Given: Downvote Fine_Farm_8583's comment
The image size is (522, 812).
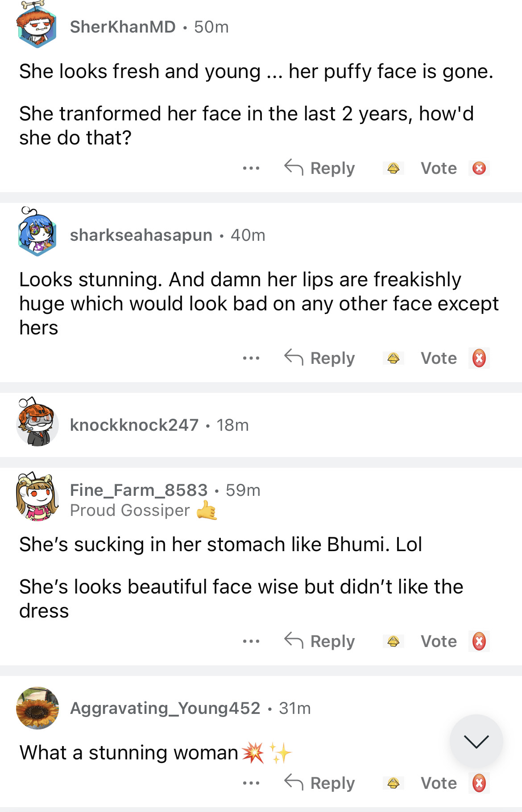Looking at the screenshot, I should click(x=479, y=642).
